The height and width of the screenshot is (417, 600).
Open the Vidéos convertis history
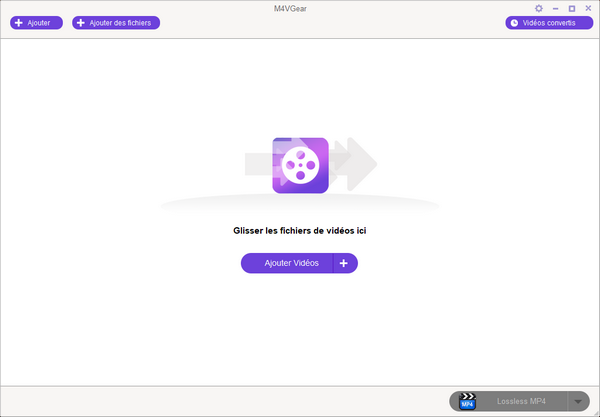coord(549,23)
